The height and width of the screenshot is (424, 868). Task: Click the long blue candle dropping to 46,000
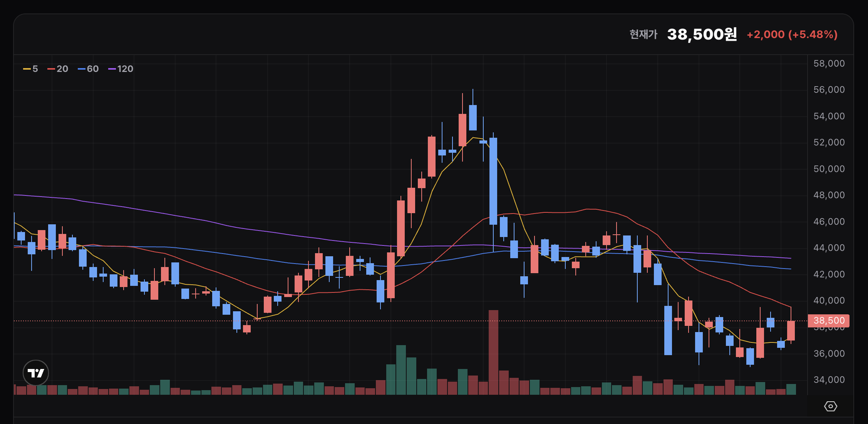pos(493,181)
